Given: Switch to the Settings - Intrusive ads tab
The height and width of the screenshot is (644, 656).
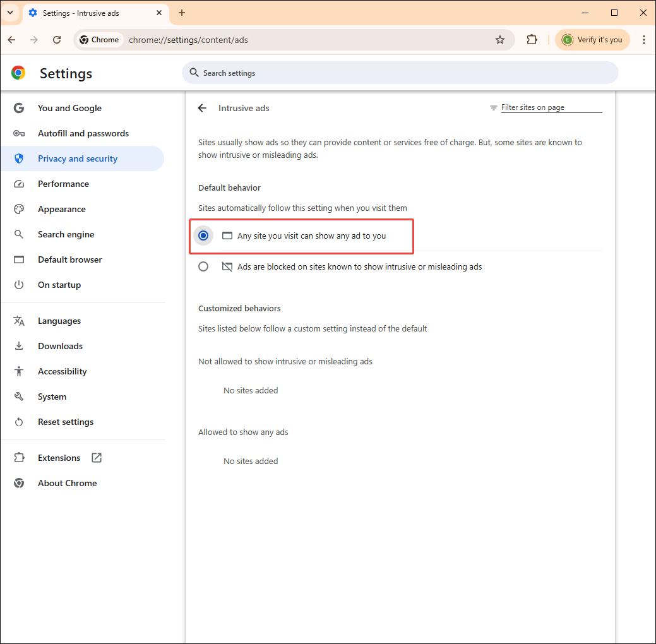Looking at the screenshot, I should (x=88, y=13).
